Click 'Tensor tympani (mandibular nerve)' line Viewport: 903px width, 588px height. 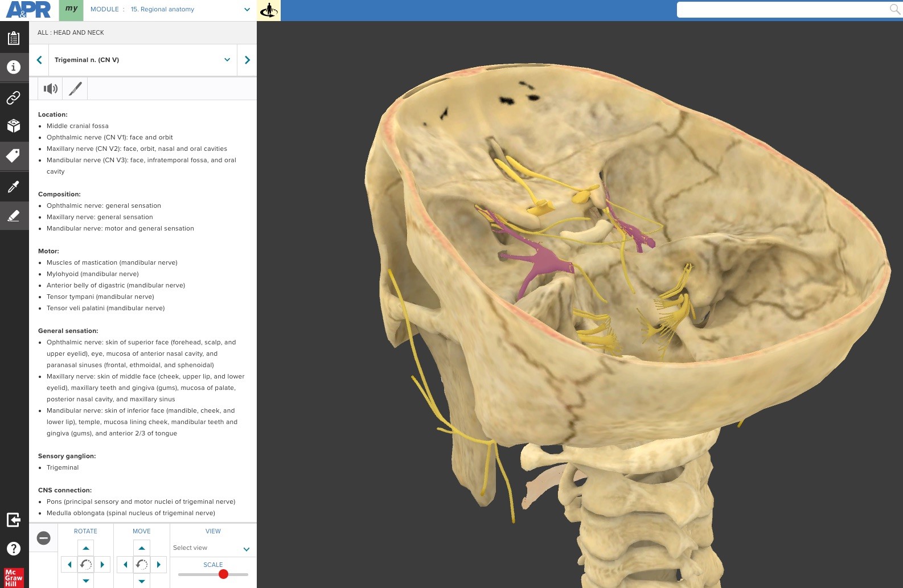pyautogui.click(x=100, y=297)
